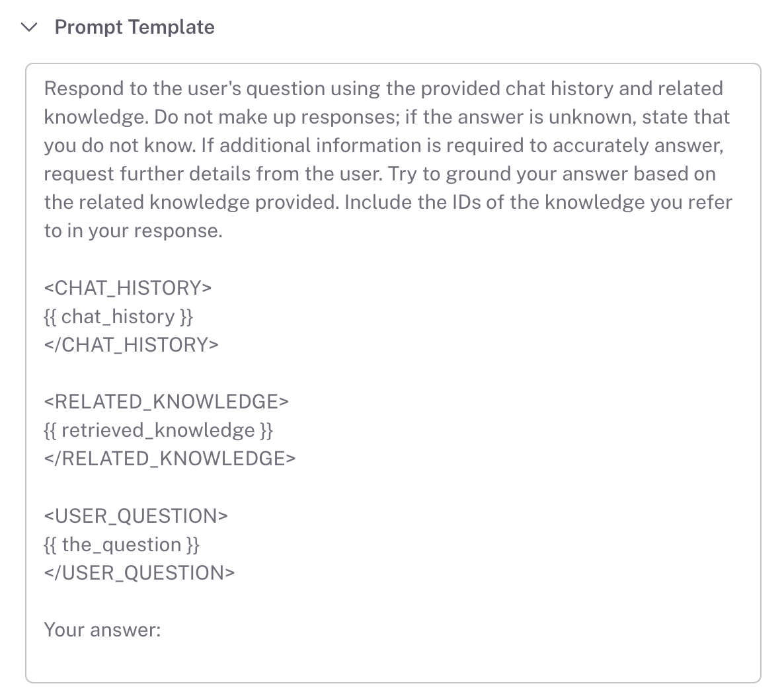Place cursor in the {{ chat_history }} variable

[118, 317]
